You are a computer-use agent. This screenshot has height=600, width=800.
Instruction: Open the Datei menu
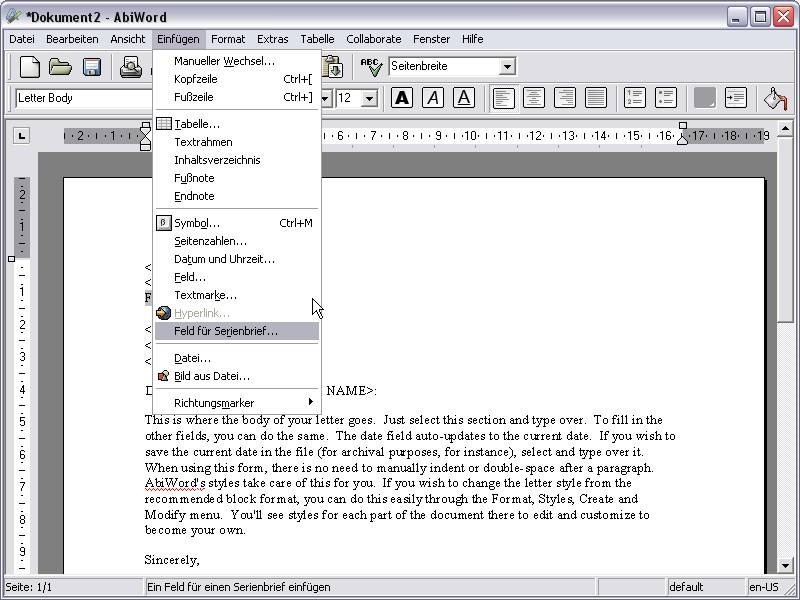pos(22,39)
